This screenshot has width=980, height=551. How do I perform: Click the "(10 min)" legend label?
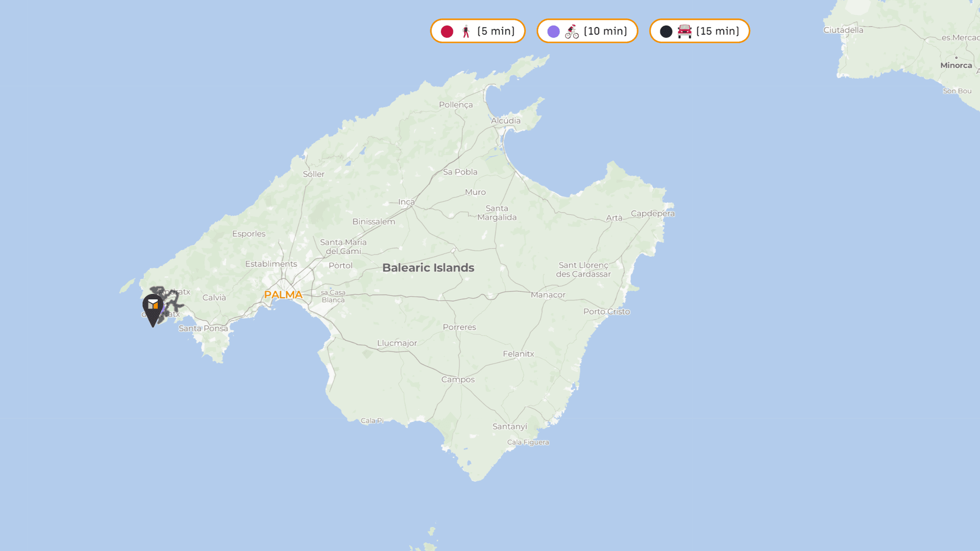(x=605, y=31)
